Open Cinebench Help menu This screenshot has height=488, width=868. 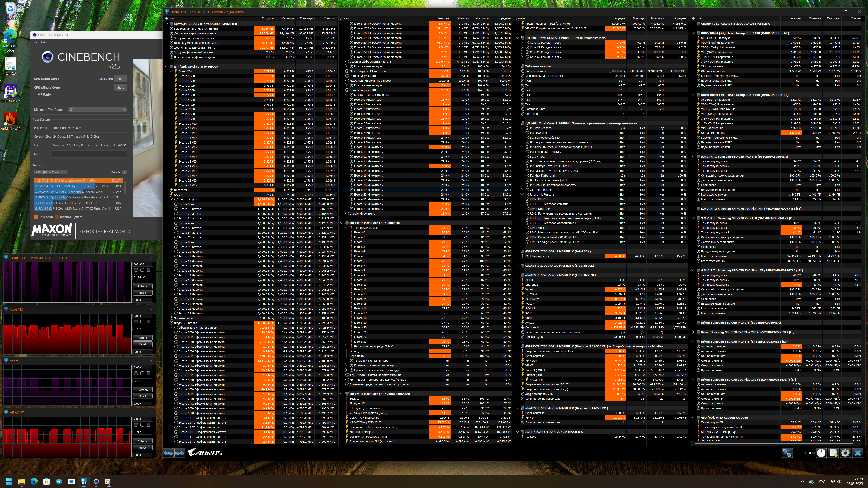pos(44,42)
